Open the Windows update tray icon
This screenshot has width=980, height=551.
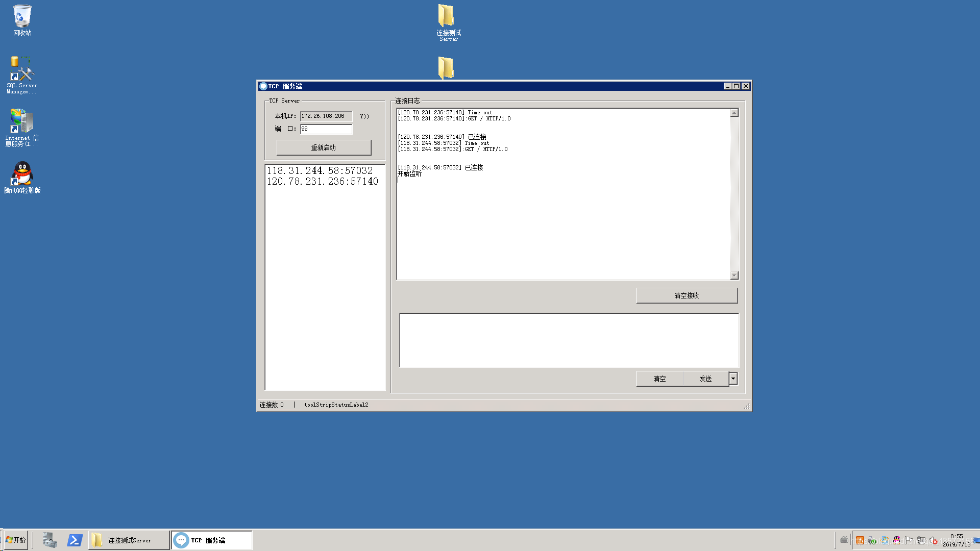[x=885, y=540]
